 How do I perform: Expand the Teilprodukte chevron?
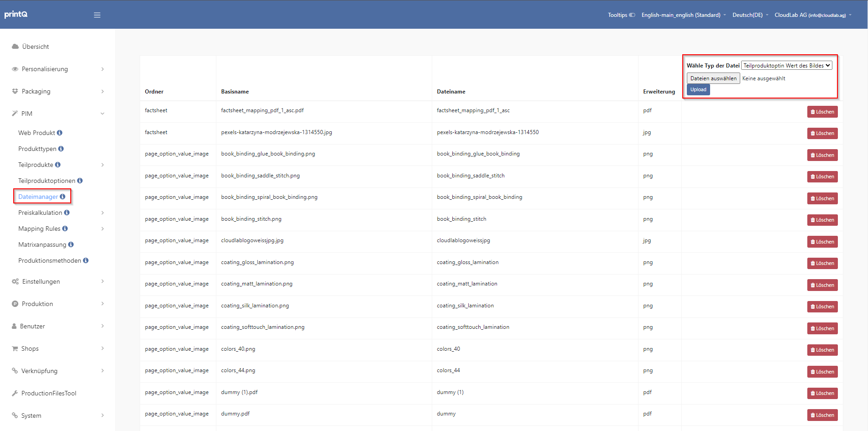(x=103, y=165)
